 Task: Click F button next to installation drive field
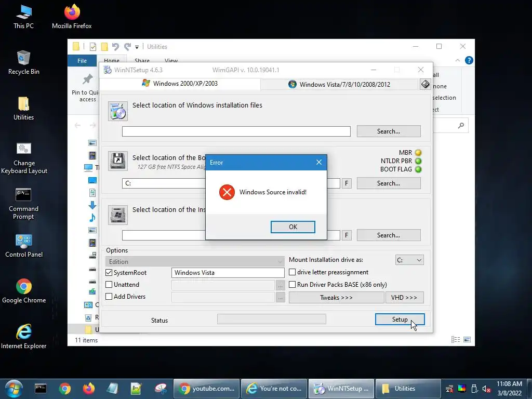click(x=347, y=235)
